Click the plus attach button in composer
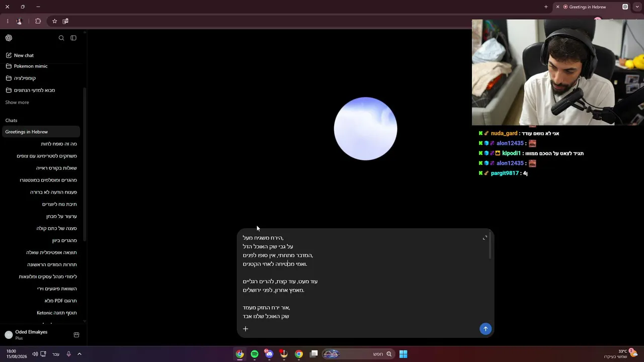This screenshot has width=644, height=362. coord(246,329)
